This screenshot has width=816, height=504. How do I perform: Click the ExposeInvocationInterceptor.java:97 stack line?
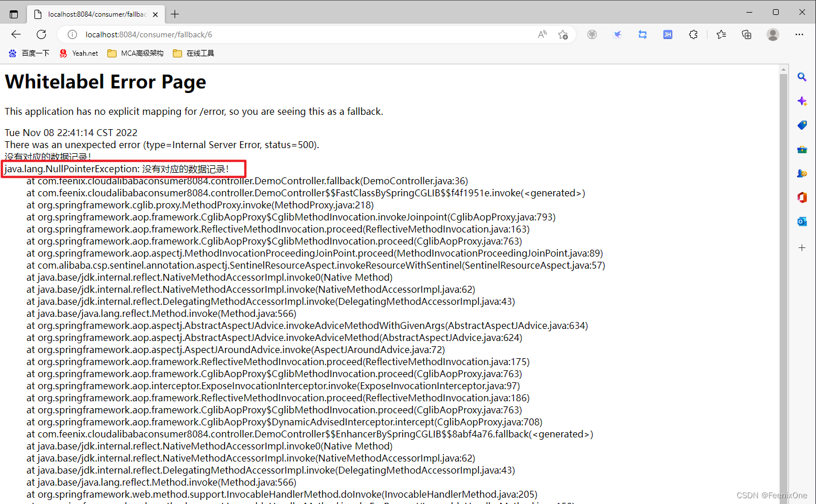273,386
